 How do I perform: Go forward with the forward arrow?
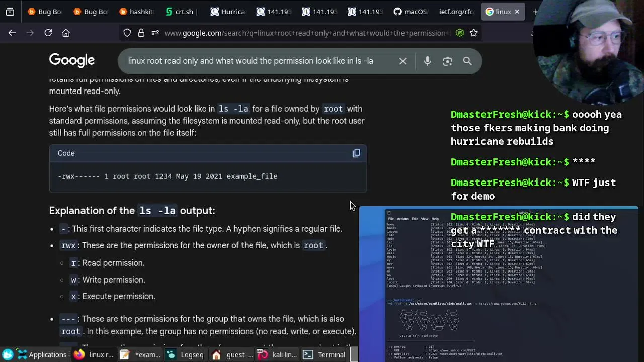[x=30, y=33]
